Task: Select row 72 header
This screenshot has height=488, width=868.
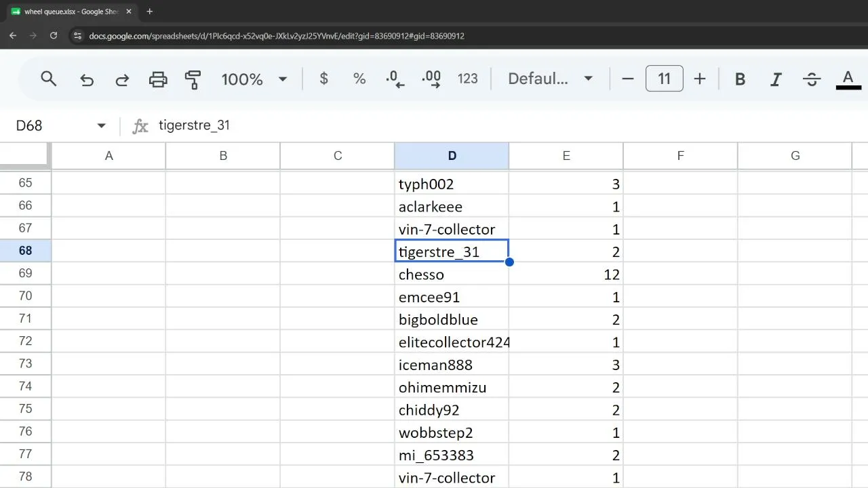Action: [x=26, y=341]
